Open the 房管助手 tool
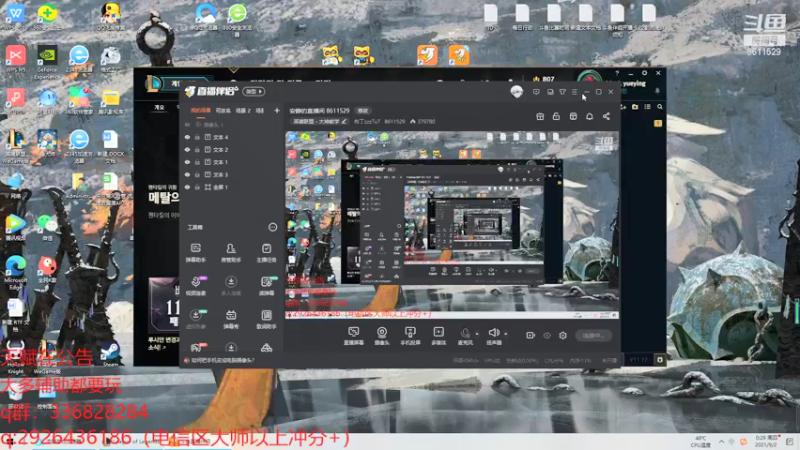Image resolution: width=800 pixels, height=450 pixels. 231,253
